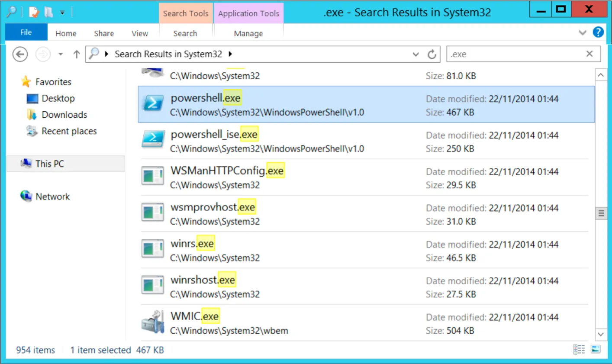The height and width of the screenshot is (364, 612).
Task: Open Downloads in the navigation pane
Action: 64,115
